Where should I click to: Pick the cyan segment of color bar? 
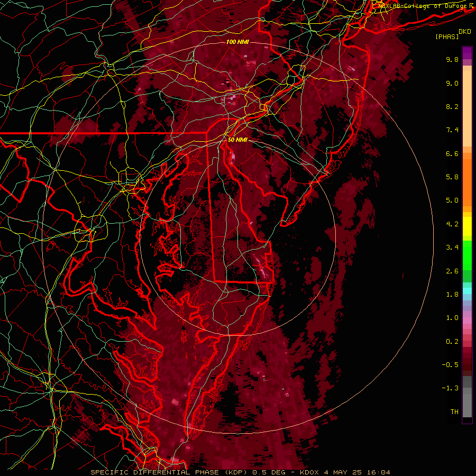coord(467,291)
